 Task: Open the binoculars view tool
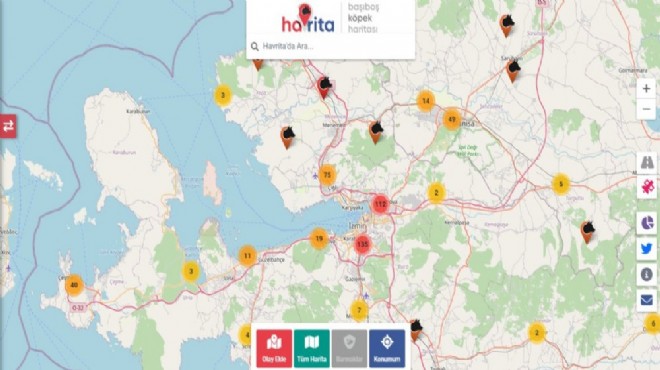647,162
